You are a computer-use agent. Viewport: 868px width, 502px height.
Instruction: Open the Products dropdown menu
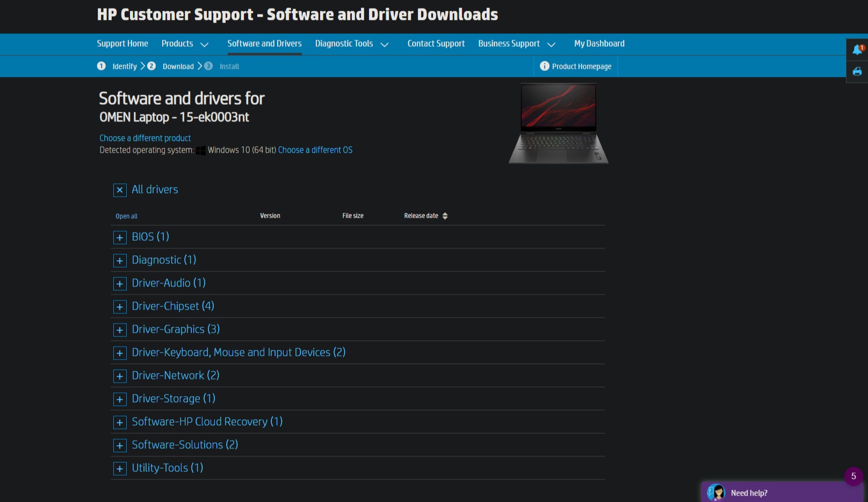pos(185,44)
